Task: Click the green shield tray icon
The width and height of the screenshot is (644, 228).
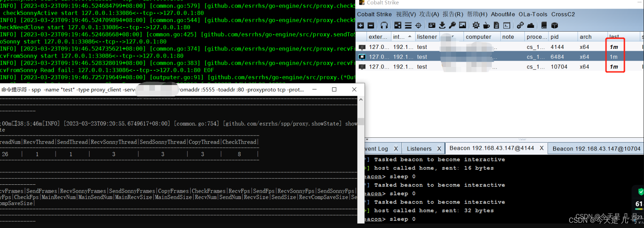Action: (641, 192)
